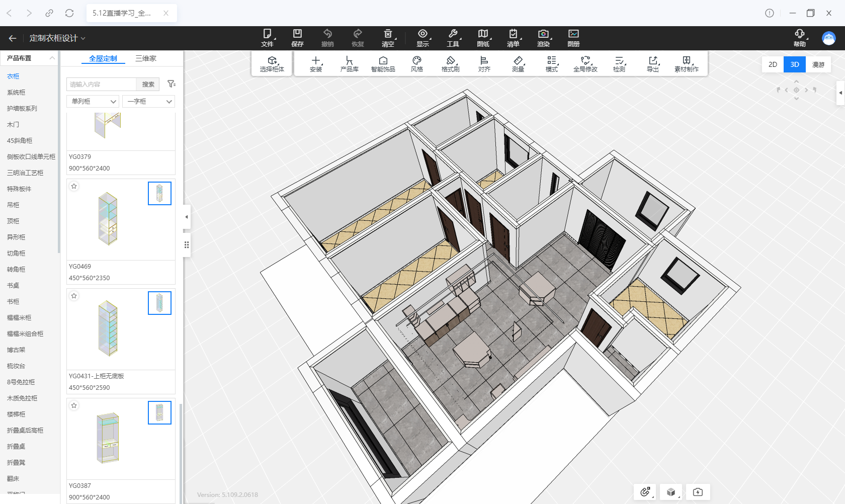The width and height of the screenshot is (845, 504).
Task: Switch to the 三维家 tab
Action: pyautogui.click(x=145, y=58)
